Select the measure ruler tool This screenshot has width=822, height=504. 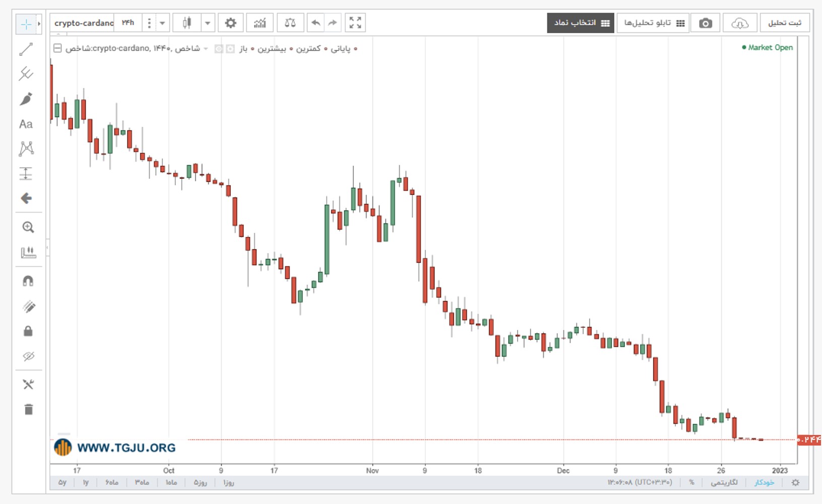click(x=28, y=252)
